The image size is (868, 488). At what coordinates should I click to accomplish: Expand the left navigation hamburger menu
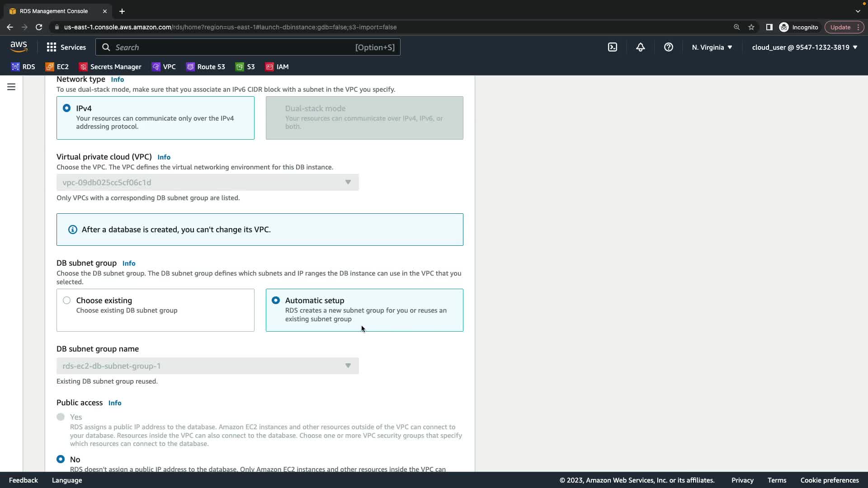coord(11,87)
